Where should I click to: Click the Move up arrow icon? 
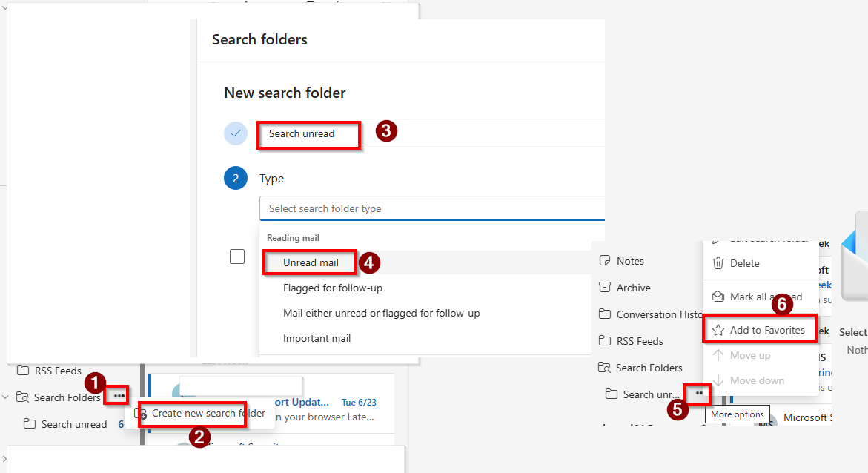point(718,355)
